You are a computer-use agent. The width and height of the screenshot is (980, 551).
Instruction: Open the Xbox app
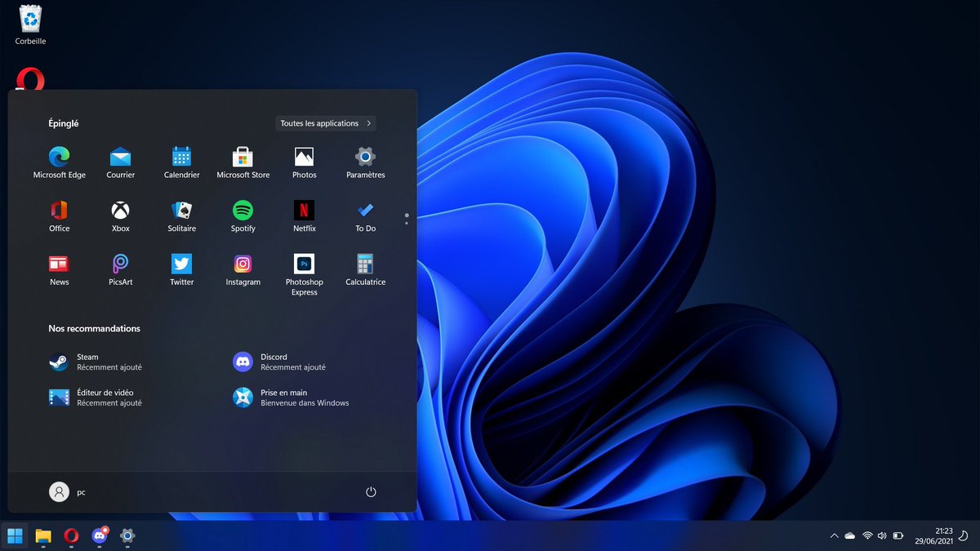120,211
